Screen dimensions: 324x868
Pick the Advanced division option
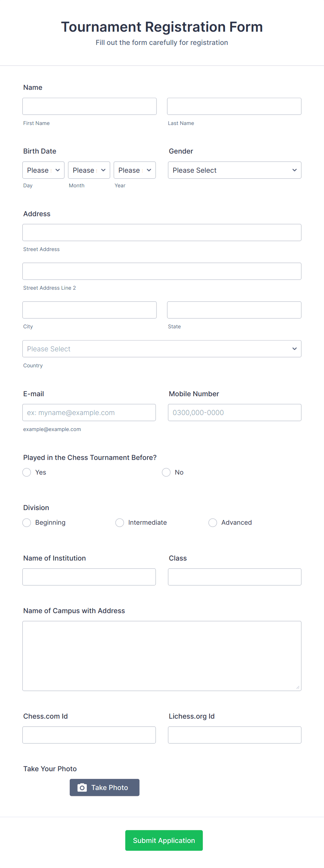[213, 522]
